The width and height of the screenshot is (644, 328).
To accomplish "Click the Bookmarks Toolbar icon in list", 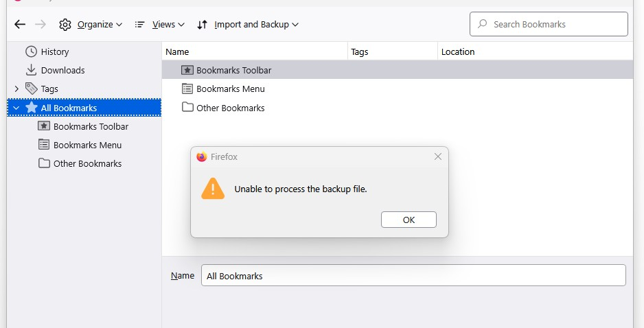I will (187, 70).
